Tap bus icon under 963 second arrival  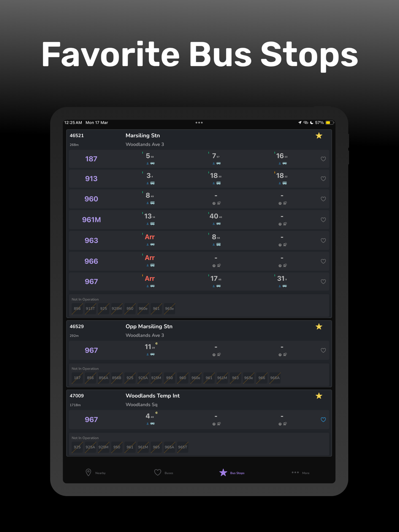[219, 245]
